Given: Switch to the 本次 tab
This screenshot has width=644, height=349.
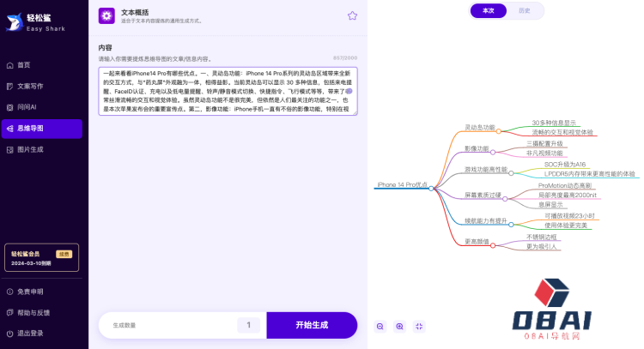Looking at the screenshot, I should click(489, 10).
